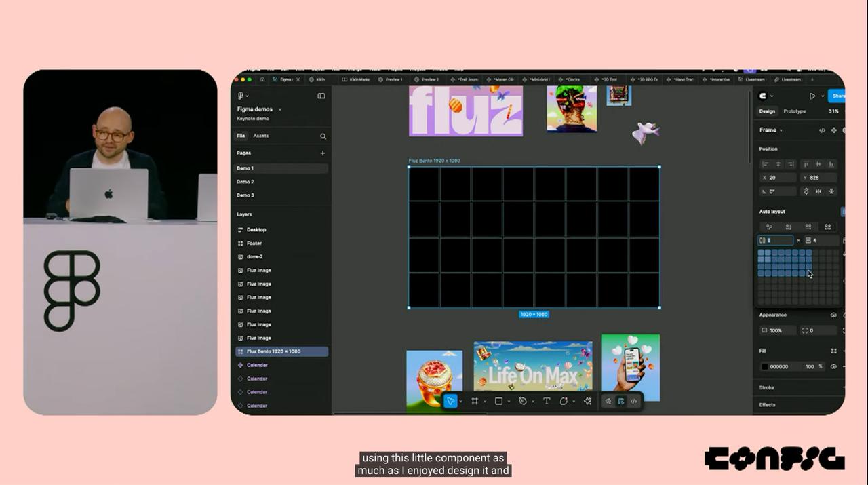The height and width of the screenshot is (485, 868).
Task: Click the Share button
Action: point(838,96)
